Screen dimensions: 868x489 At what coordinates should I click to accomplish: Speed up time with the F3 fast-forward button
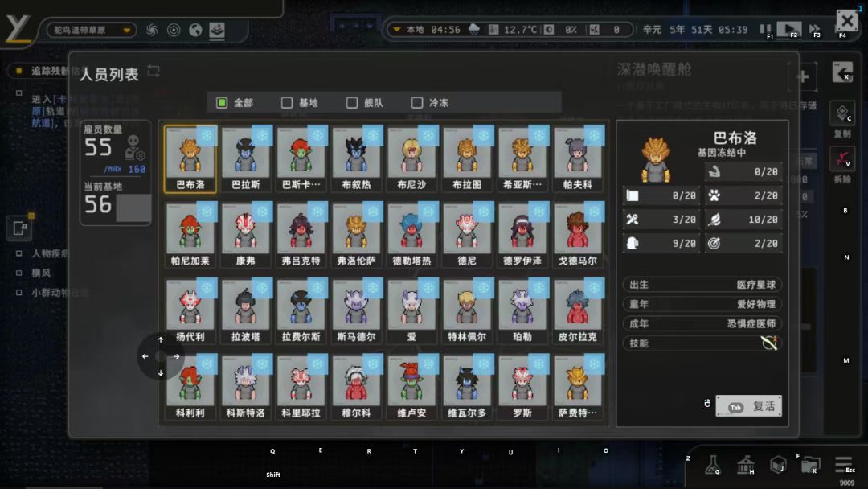point(814,29)
